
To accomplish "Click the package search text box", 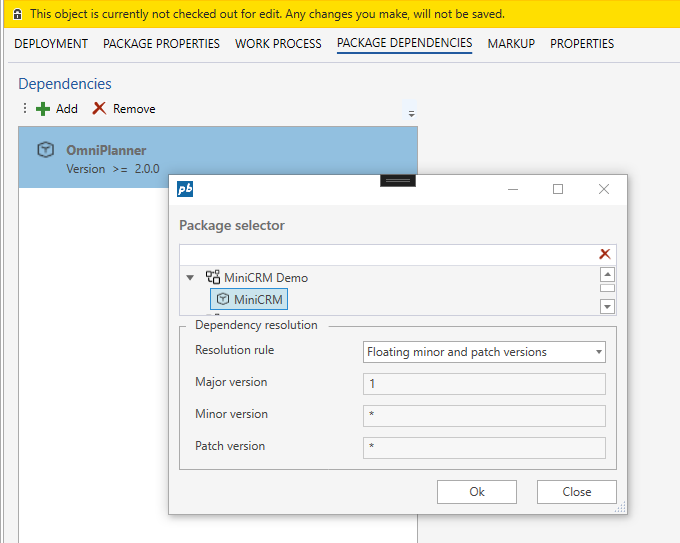I will point(385,255).
